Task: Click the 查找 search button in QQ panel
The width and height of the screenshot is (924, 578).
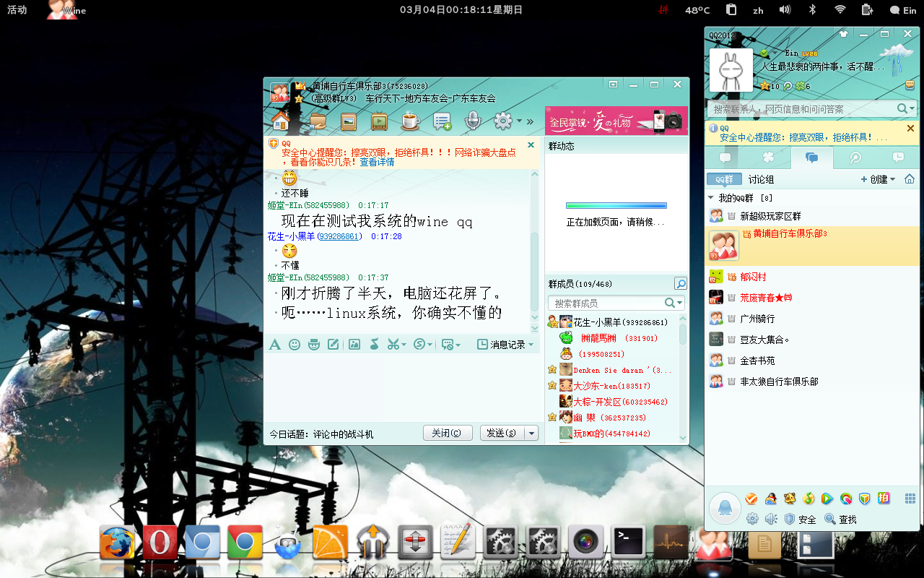Action: (x=841, y=519)
